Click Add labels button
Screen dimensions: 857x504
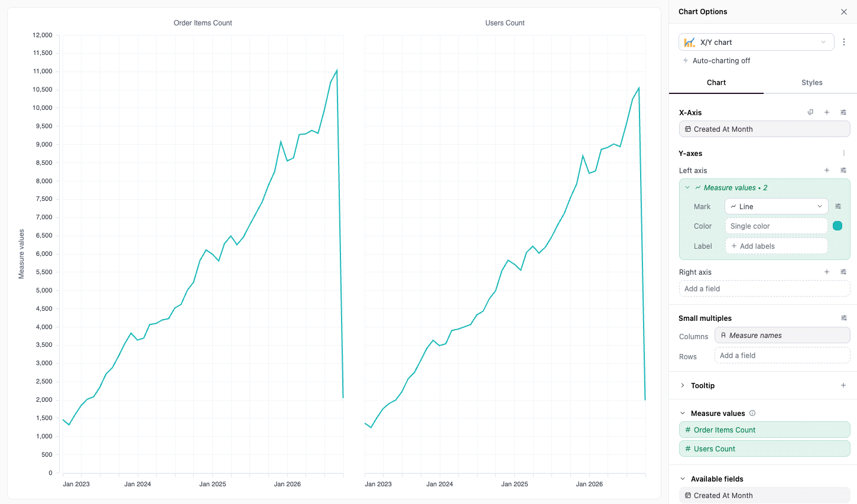[x=777, y=246]
